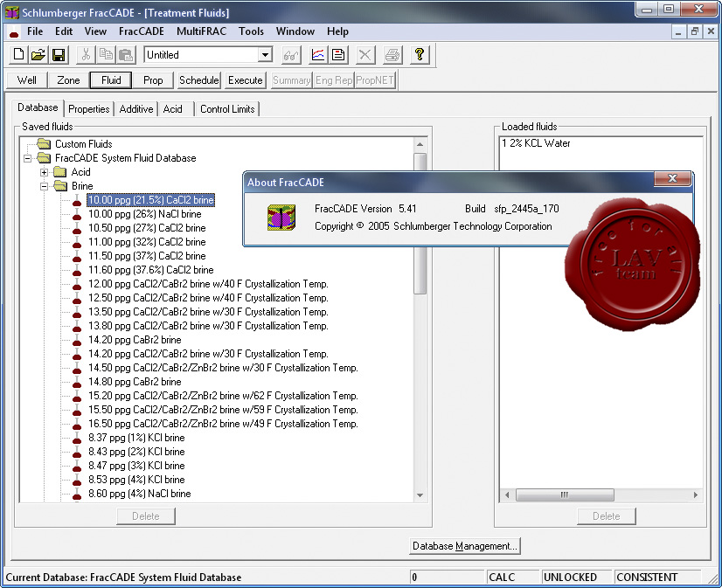Switch to the Control Limits tab
The width and height of the screenshot is (722, 588).
pos(227,109)
